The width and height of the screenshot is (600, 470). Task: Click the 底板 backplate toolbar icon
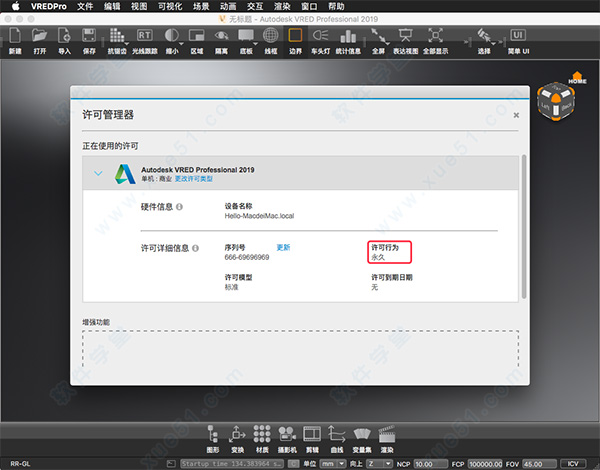[246, 36]
